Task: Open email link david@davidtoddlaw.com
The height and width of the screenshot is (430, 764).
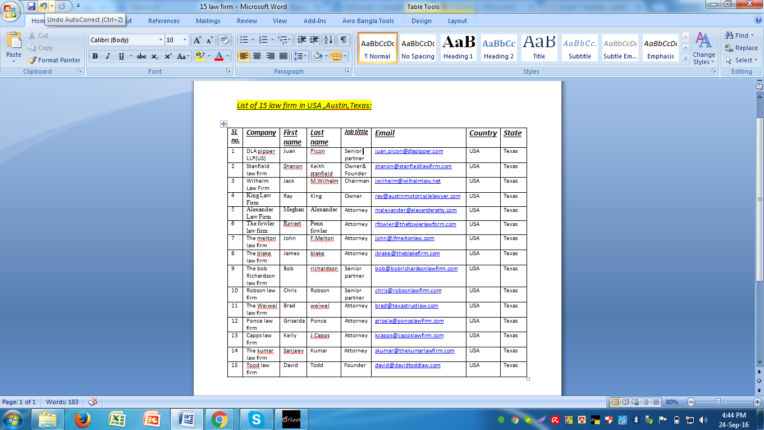Action: coord(407,365)
